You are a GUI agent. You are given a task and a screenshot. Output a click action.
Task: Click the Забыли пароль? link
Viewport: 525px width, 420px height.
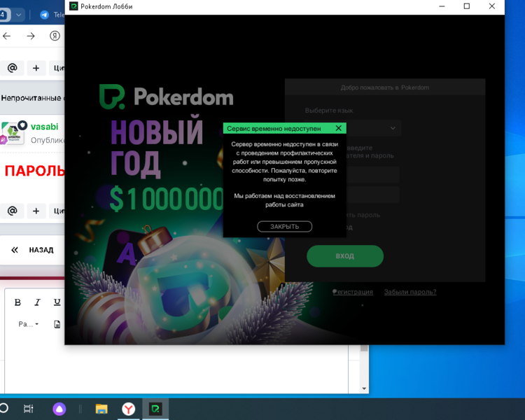[x=409, y=292]
